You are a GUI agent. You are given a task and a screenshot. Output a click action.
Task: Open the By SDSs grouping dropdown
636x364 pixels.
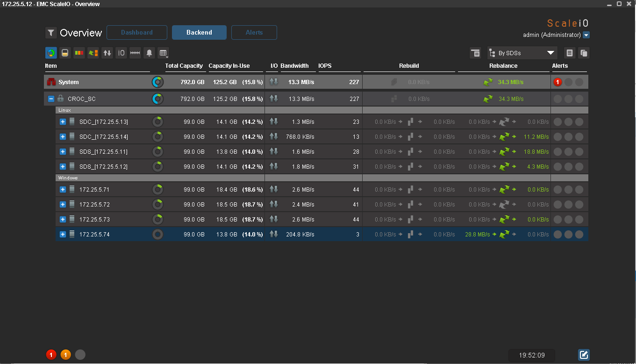point(522,53)
